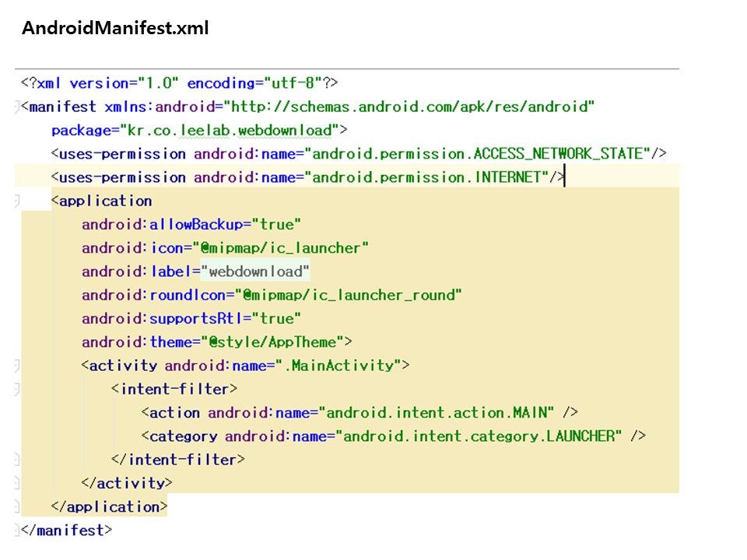Click the android.intent.action.MAIN value
The height and width of the screenshot is (560, 747).
[x=440, y=412]
